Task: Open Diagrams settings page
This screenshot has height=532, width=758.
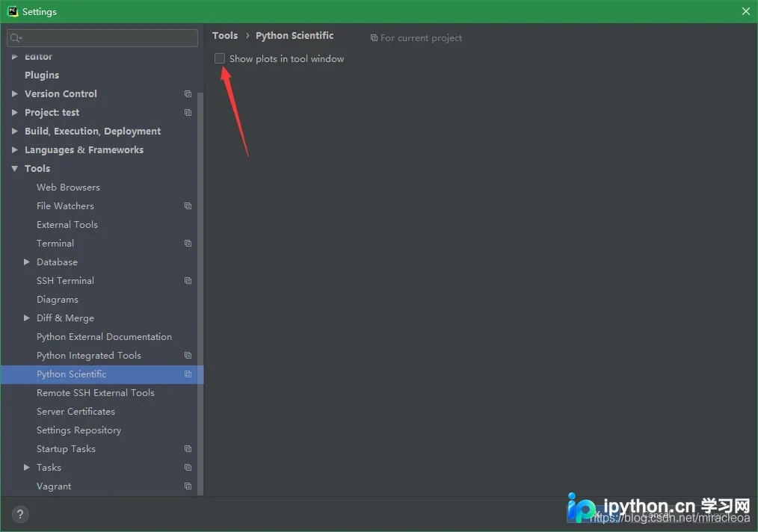Action: (58, 300)
